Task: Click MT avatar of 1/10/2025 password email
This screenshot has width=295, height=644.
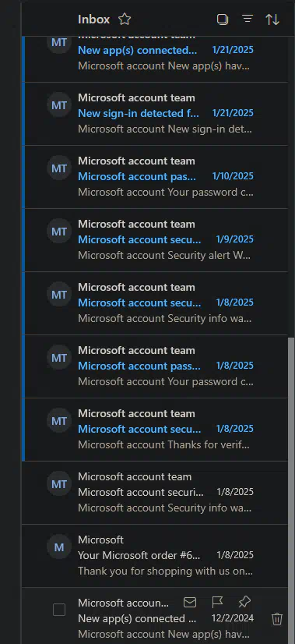Action: pyautogui.click(x=59, y=169)
